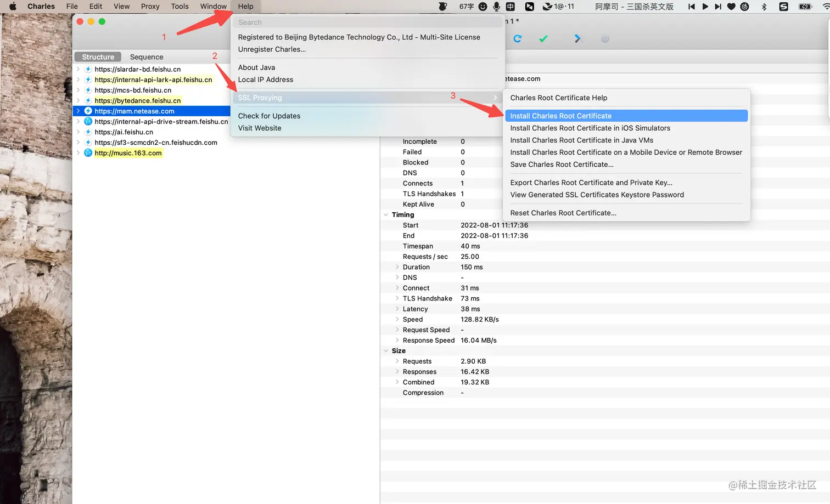Click the play button in menu bar

point(705,7)
